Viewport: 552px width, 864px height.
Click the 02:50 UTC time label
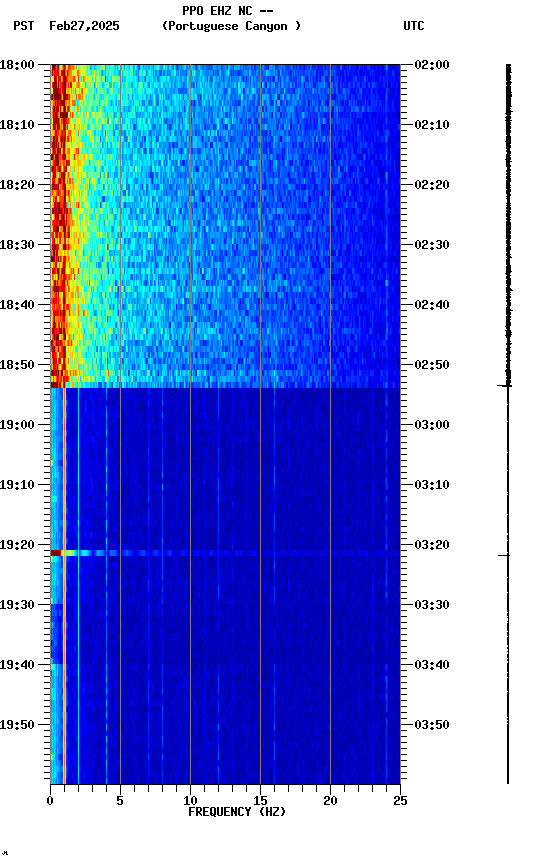point(432,365)
